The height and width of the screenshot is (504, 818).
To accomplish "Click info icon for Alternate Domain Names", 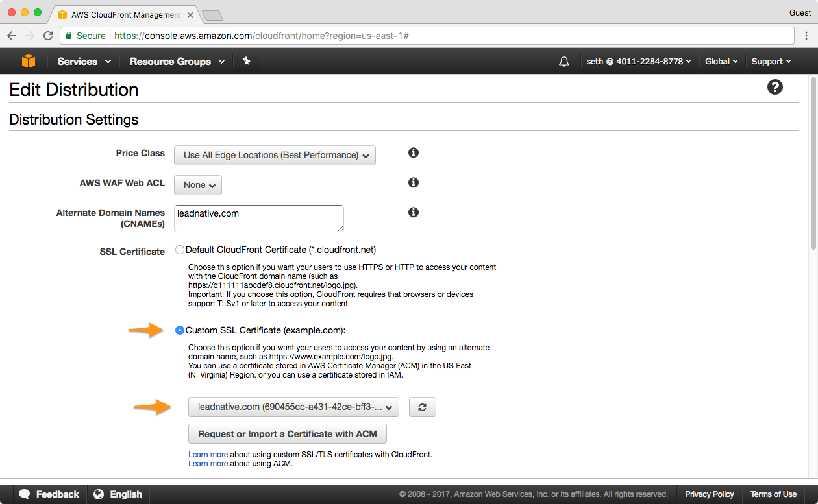I will [x=413, y=213].
